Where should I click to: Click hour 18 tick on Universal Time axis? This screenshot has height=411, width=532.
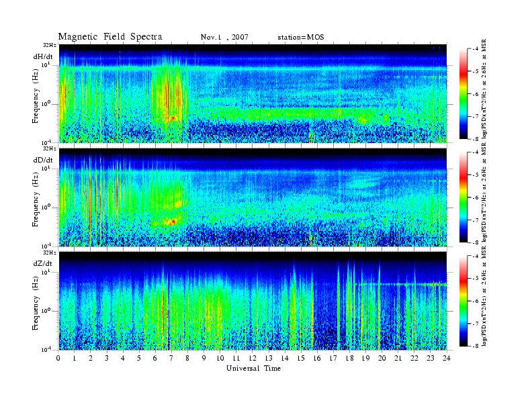pos(349,359)
